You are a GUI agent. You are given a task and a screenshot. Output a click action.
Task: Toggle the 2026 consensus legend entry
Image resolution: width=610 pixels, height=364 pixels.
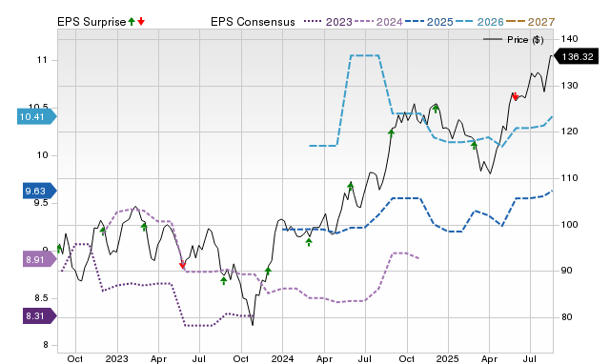coord(479,22)
